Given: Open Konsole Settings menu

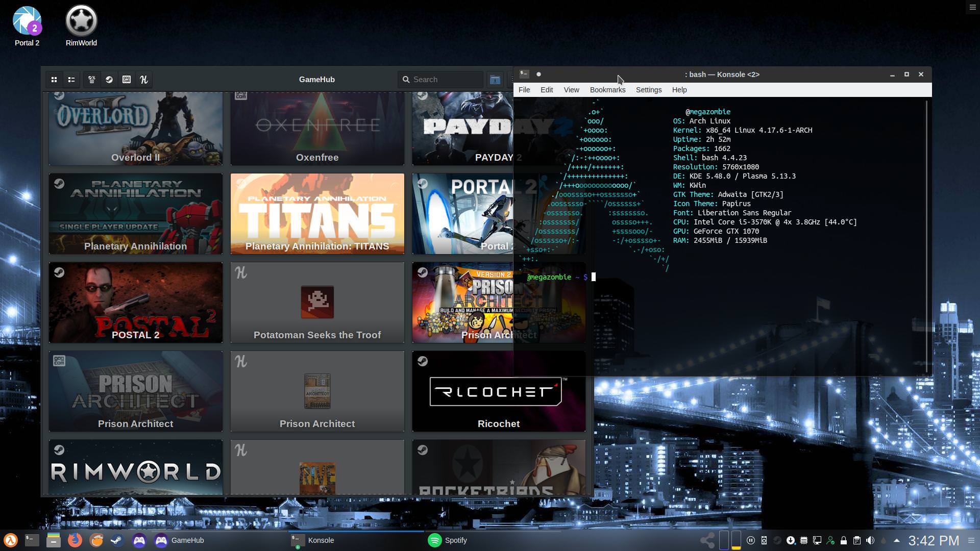Looking at the screenshot, I should coord(648,90).
